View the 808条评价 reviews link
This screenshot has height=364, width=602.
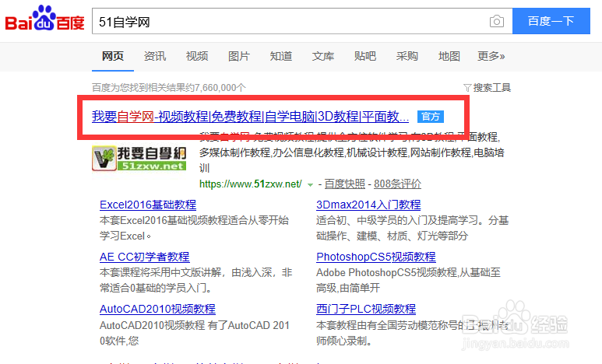pos(397,184)
